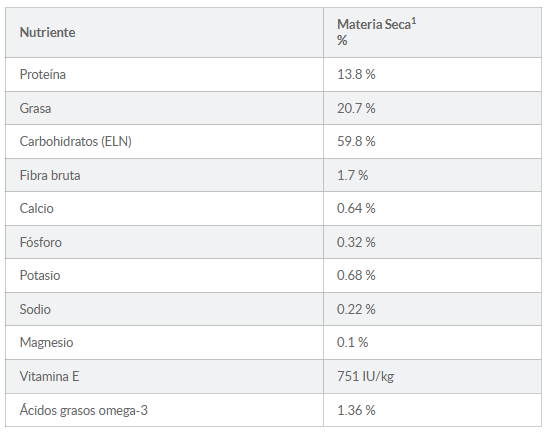Image resolution: width=547 pixels, height=433 pixels.
Task: Click the 0.32 % phosphorus value
Action: [356, 242]
